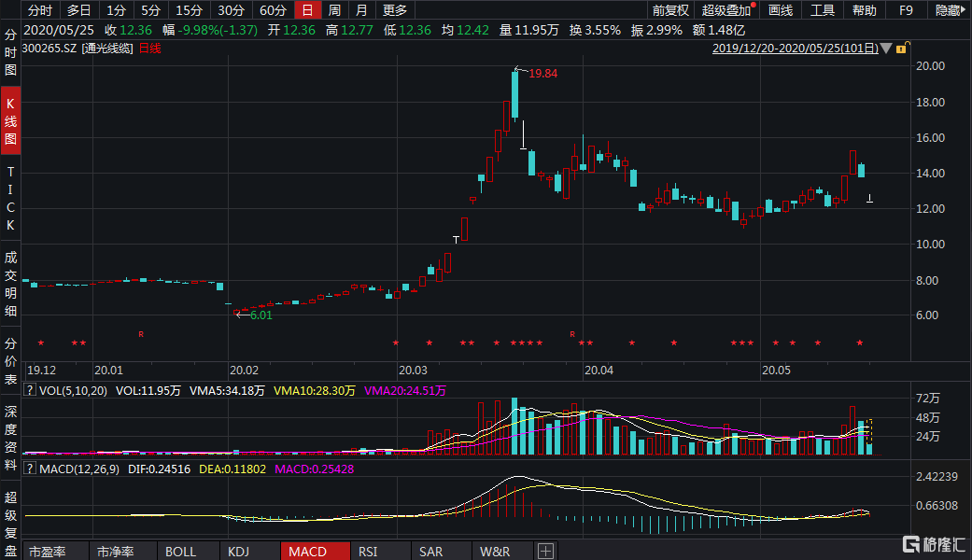Screen dimensions: 972x560
Task: Click the MACD(12,26,9) indicator title
Action: coord(79,469)
